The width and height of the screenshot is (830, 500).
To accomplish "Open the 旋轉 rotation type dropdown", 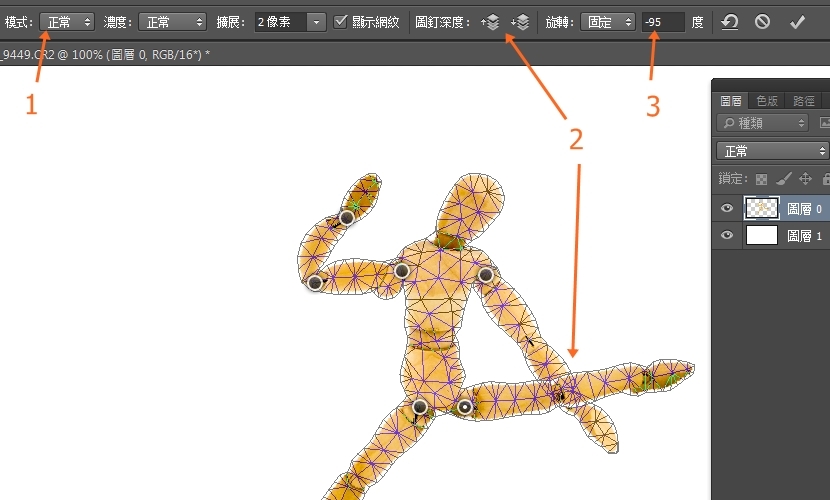I will tap(604, 21).
